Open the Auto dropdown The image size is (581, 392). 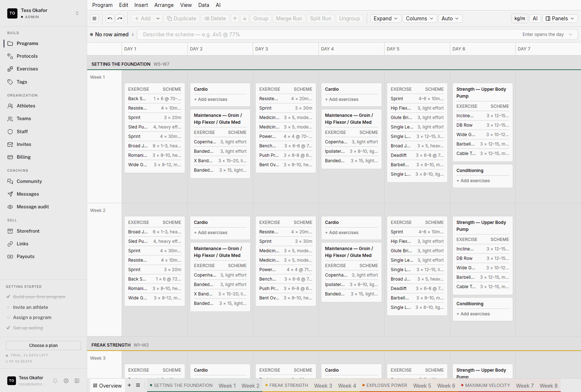[450, 19]
